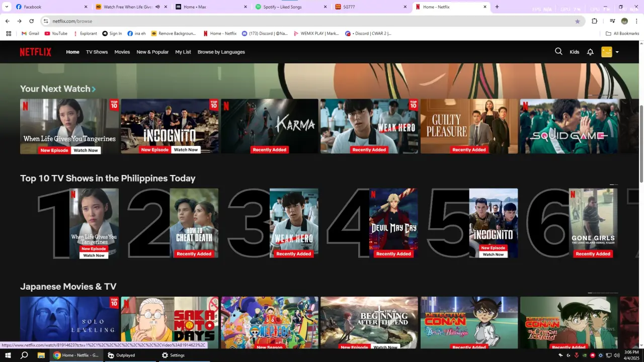Expand the Your Next Watch row chevron
This screenshot has width=644, height=362.
[94, 89]
